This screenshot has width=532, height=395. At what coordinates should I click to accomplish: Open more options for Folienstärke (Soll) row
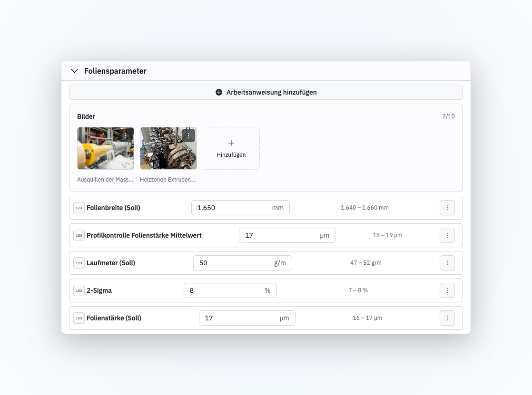point(447,318)
